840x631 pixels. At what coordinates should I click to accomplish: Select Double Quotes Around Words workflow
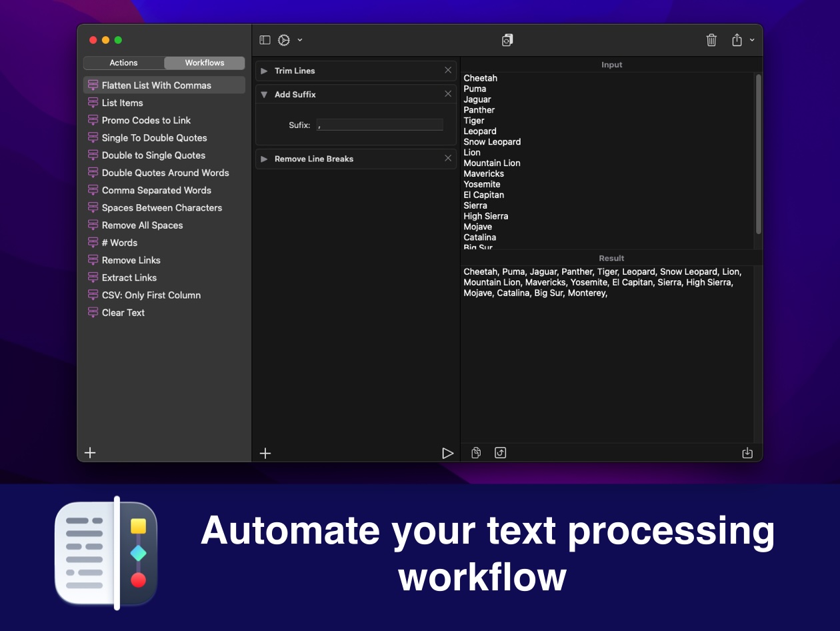pos(164,172)
